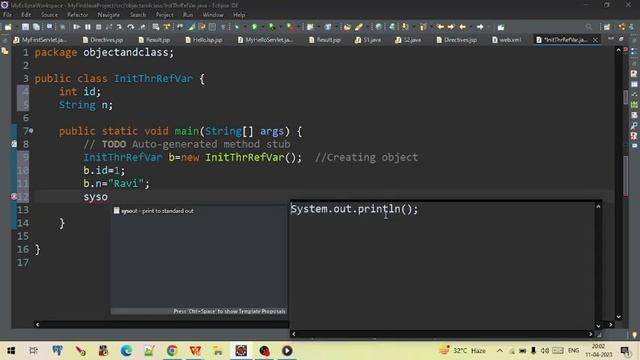Click the class name InitThrRefVar on line 3

tap(153, 78)
